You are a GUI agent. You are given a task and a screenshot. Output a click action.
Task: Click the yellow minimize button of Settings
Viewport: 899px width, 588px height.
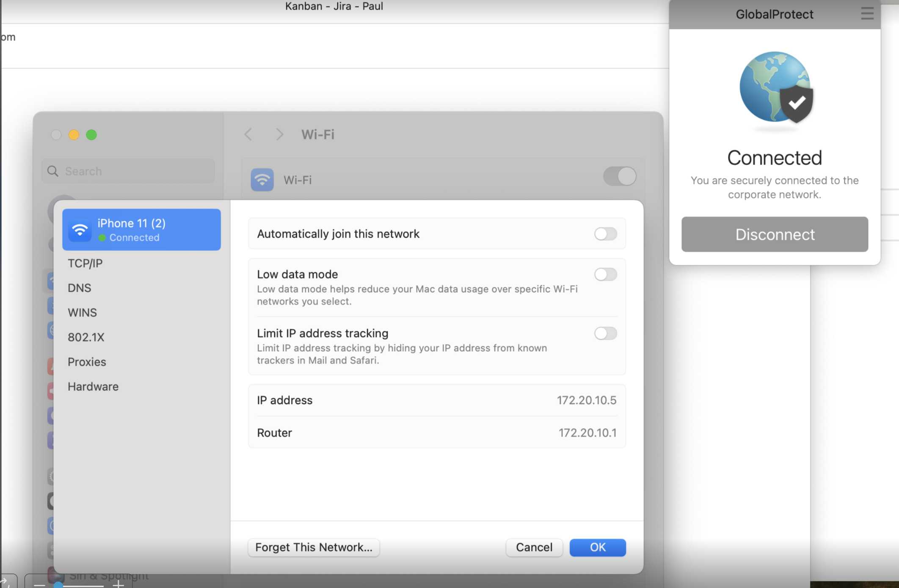pyautogui.click(x=74, y=135)
